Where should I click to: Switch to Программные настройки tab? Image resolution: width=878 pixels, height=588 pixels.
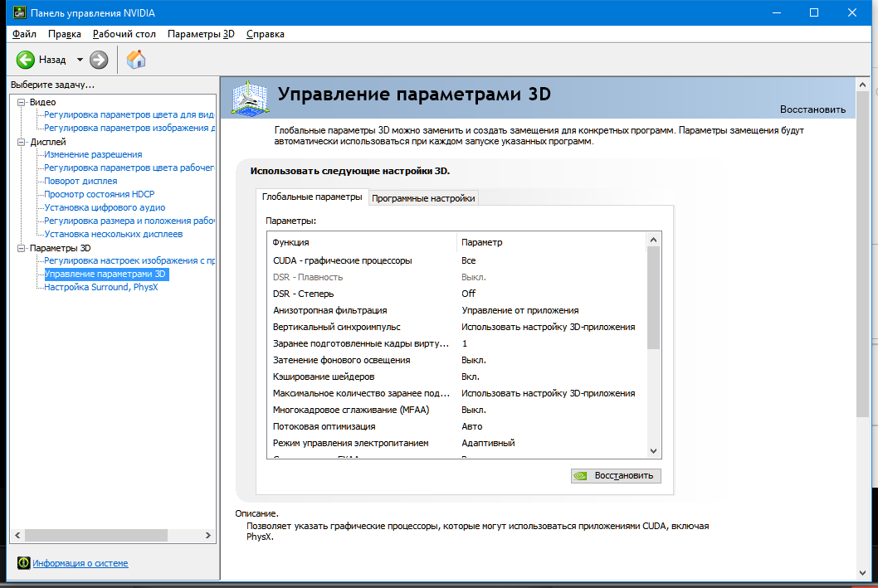coord(423,198)
